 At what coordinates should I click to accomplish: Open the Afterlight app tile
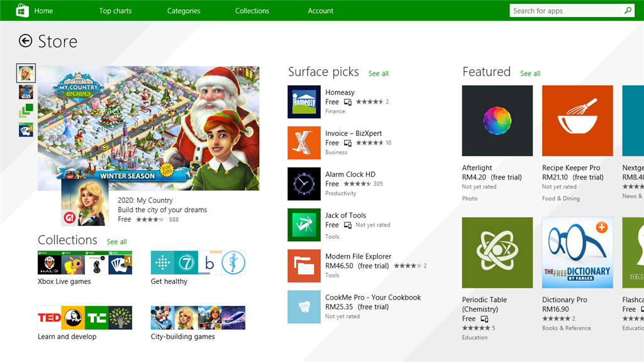(x=497, y=120)
